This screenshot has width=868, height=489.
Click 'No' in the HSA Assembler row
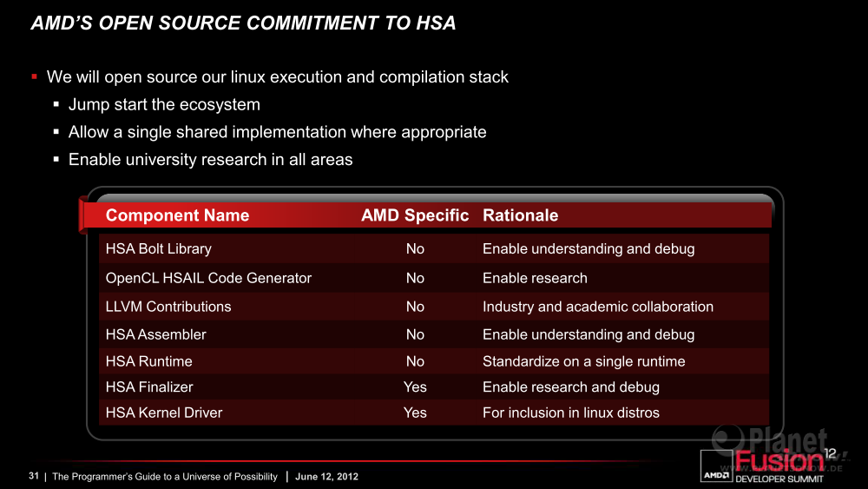[x=415, y=334]
